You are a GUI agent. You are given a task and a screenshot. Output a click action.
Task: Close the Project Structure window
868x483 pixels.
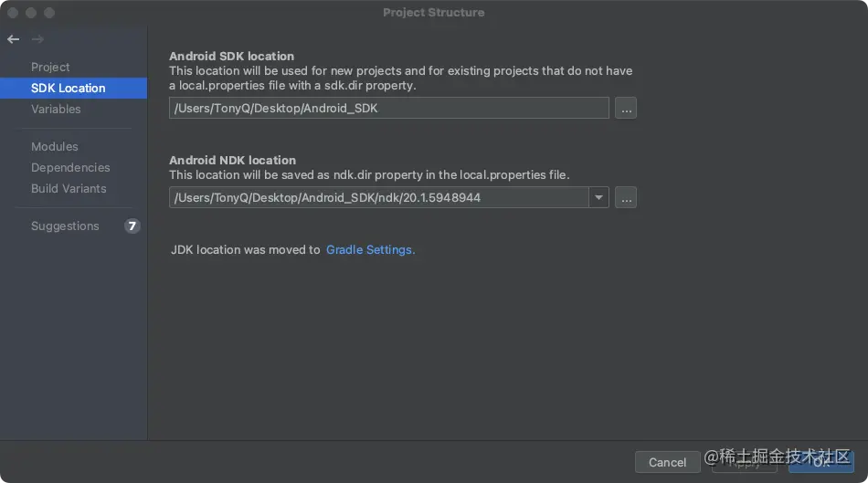(x=13, y=13)
